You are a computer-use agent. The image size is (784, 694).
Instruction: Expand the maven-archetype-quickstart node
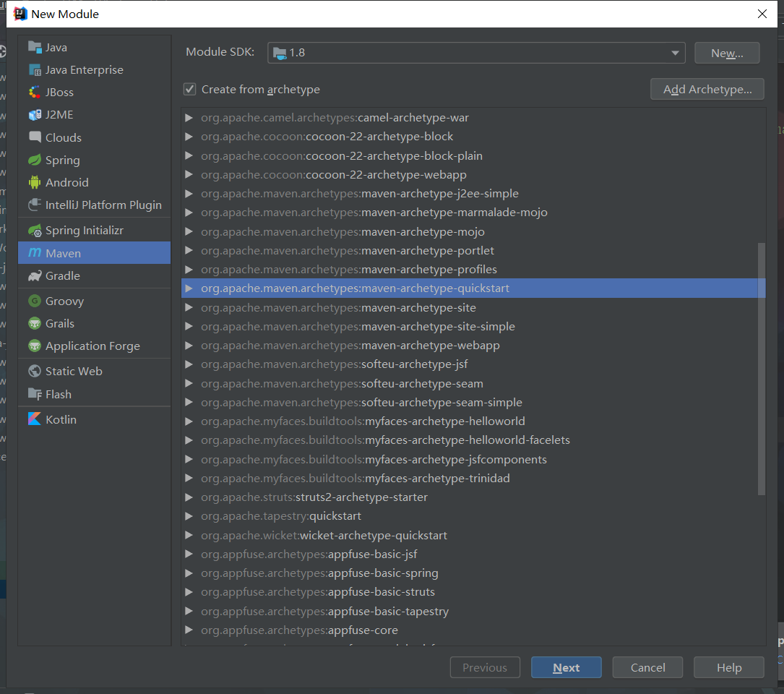click(x=189, y=288)
